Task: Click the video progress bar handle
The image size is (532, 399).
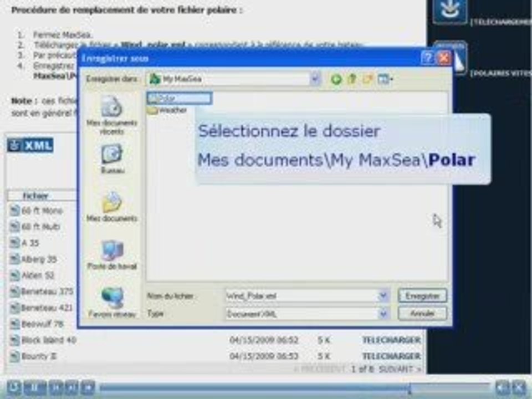Action: (410, 388)
